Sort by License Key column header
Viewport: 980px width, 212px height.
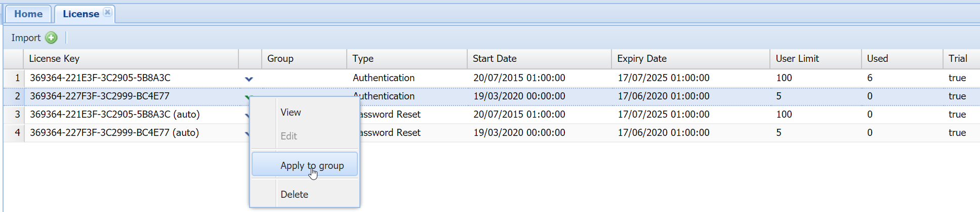(x=54, y=59)
